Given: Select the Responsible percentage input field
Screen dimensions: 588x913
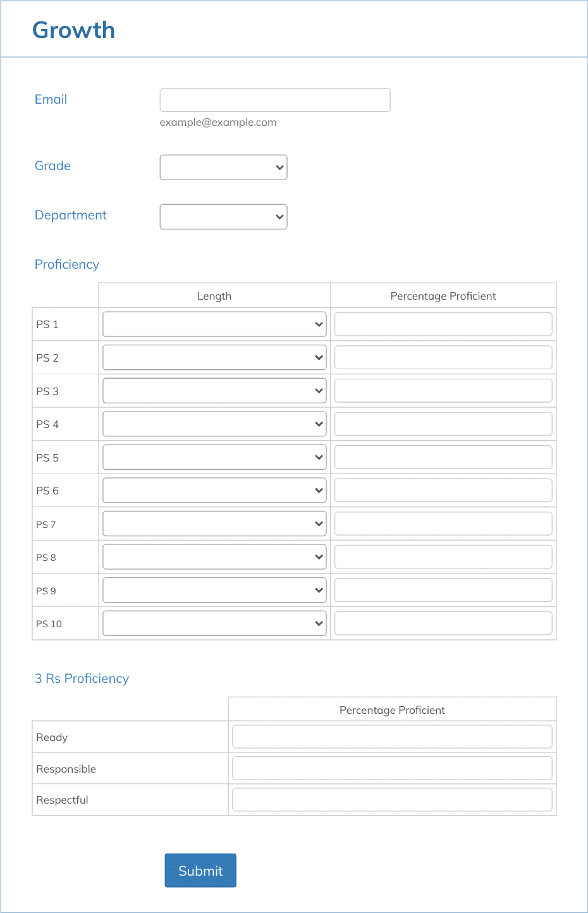Looking at the screenshot, I should 392,768.
